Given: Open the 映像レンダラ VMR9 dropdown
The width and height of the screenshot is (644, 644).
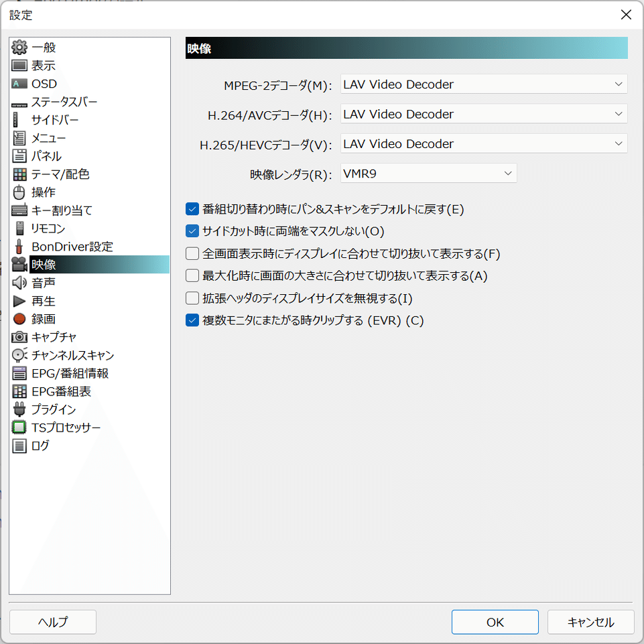Looking at the screenshot, I should (x=428, y=174).
